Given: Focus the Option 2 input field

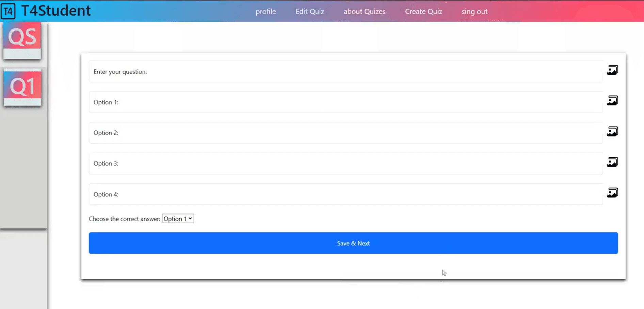Looking at the screenshot, I should (346, 133).
